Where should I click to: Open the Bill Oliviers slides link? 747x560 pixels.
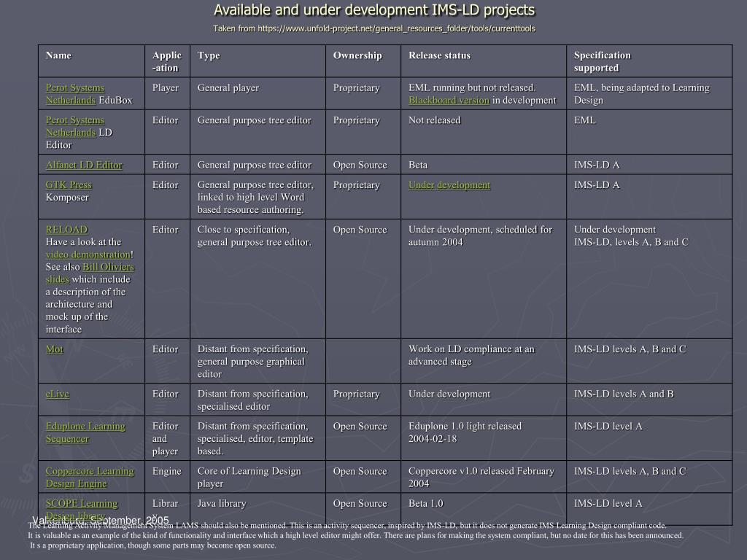[x=90, y=273]
